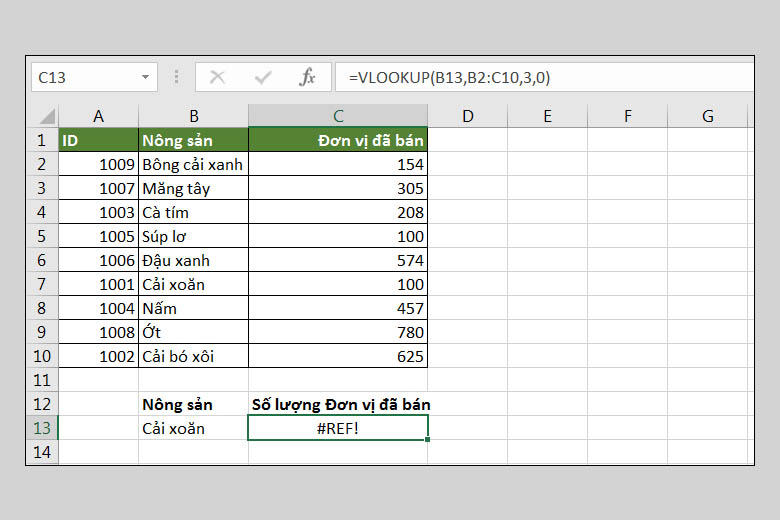Select column E header
This screenshot has height=520, width=780.
[x=548, y=116]
